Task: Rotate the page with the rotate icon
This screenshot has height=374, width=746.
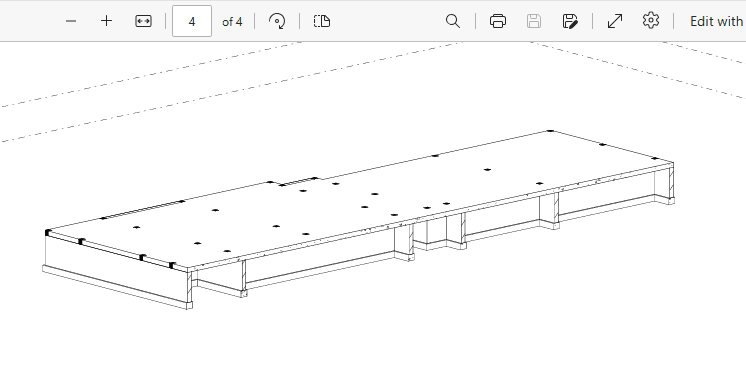Action: [277, 21]
